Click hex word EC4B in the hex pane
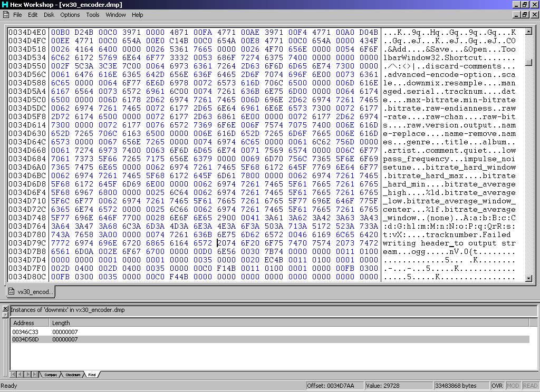 (x=274, y=260)
